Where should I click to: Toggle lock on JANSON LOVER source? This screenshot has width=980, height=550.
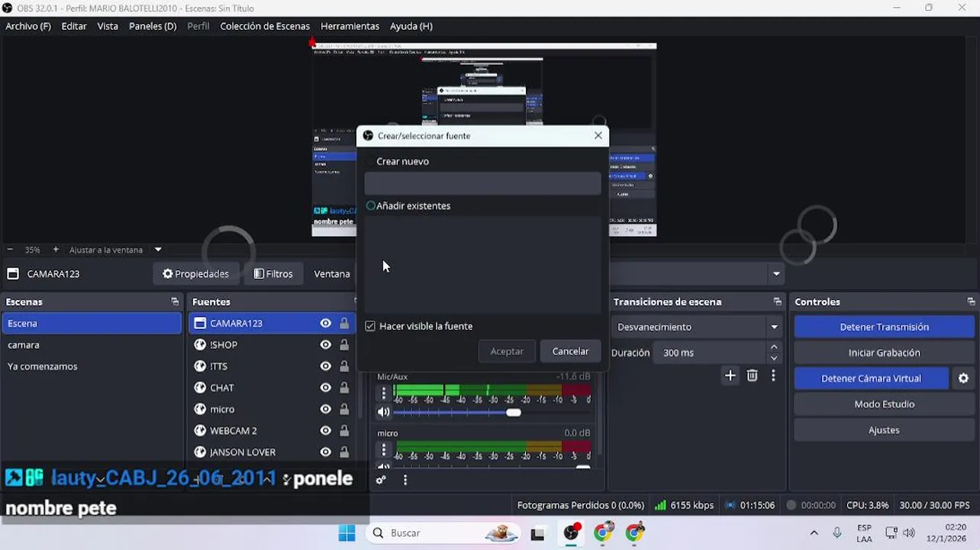tap(344, 451)
